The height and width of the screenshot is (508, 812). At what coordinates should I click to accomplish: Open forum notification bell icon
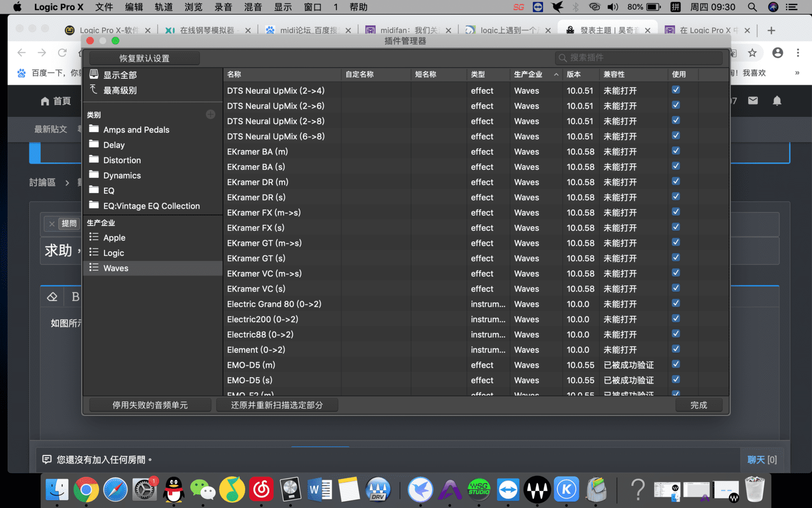coord(777,101)
